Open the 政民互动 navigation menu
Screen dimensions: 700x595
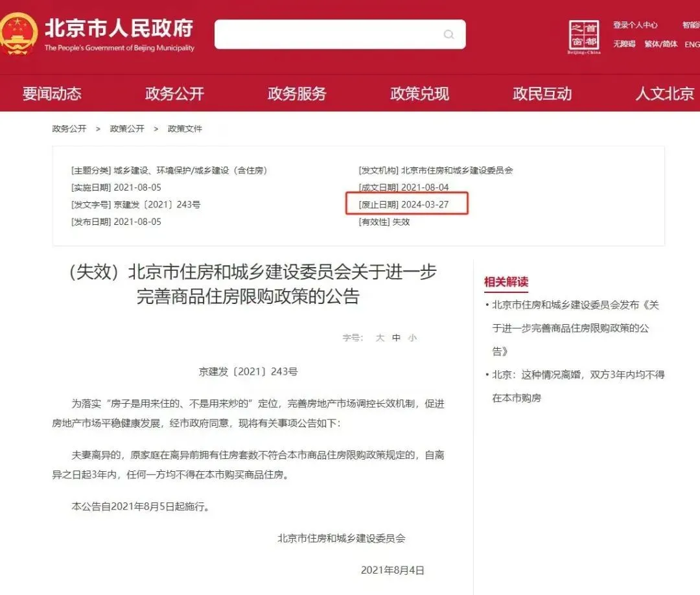(541, 93)
